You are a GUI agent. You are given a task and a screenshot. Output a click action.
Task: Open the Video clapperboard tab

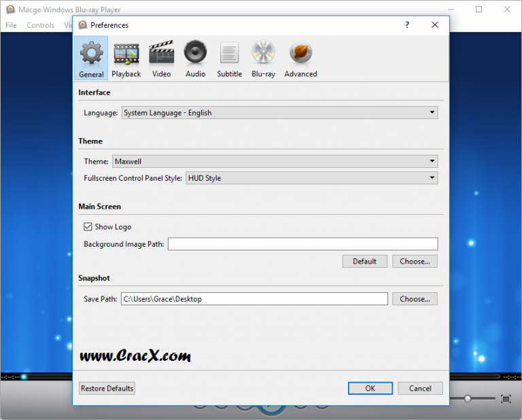click(x=162, y=58)
